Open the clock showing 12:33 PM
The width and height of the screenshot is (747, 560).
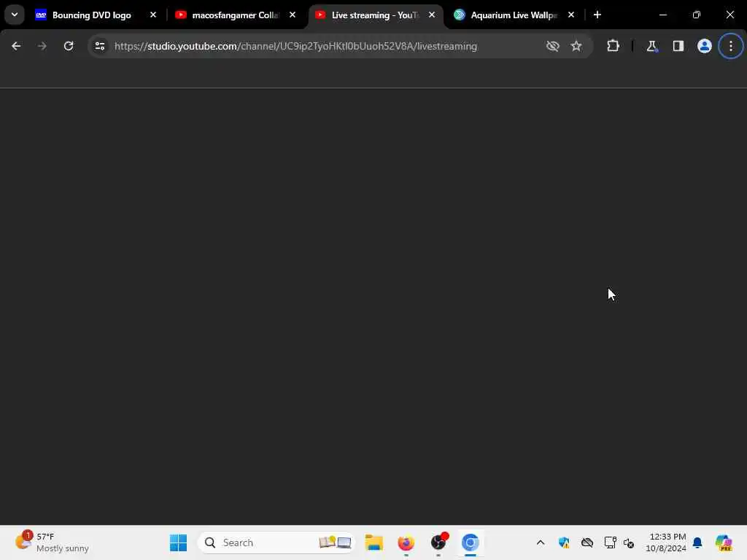pos(665,542)
